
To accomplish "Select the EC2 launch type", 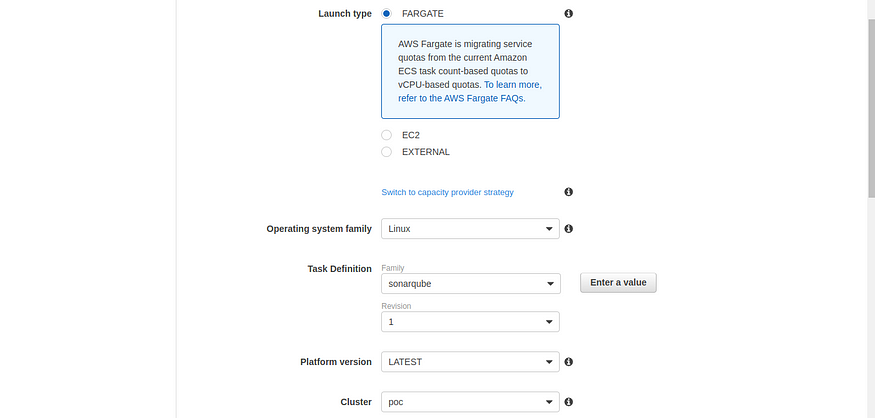I will click(386, 135).
